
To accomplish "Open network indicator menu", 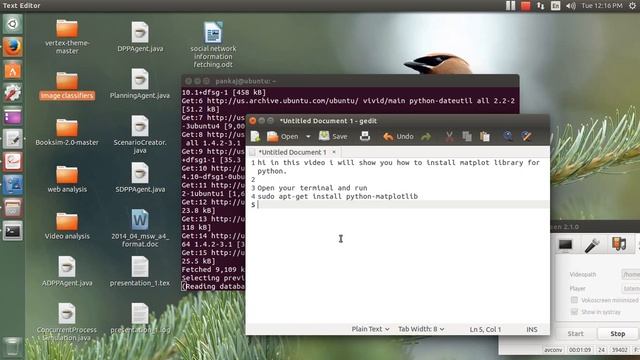I will (540, 6).
